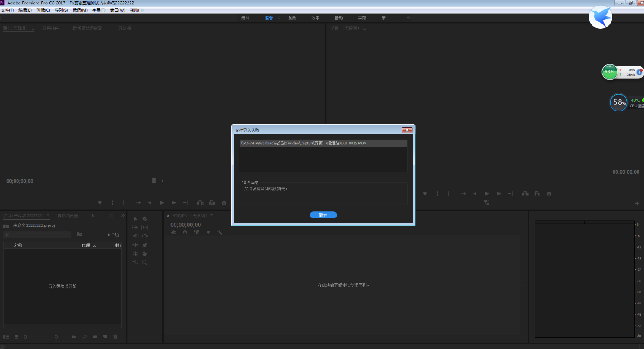Click the project panel search field
The height and width of the screenshot is (349, 644).
(37, 235)
